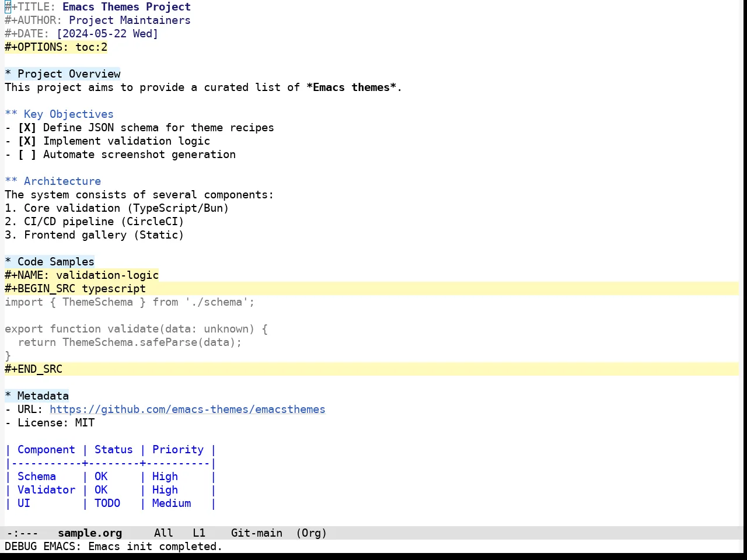Click the 'UI' table cell
This screenshot has height=560, width=747.
coord(24,503)
